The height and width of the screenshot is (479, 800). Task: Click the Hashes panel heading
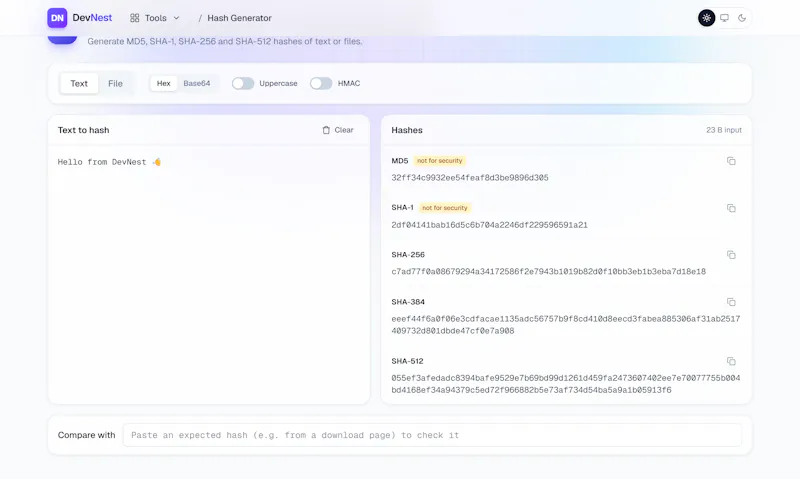coord(407,130)
